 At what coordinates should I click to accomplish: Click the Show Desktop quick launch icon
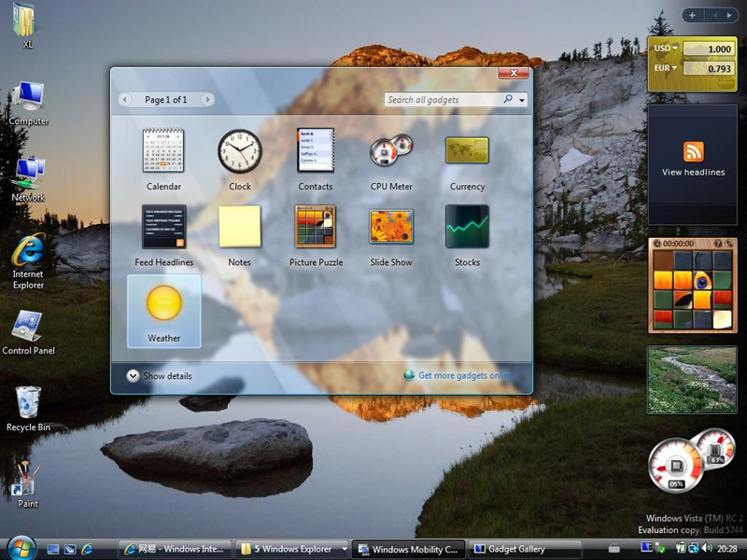tap(53, 550)
